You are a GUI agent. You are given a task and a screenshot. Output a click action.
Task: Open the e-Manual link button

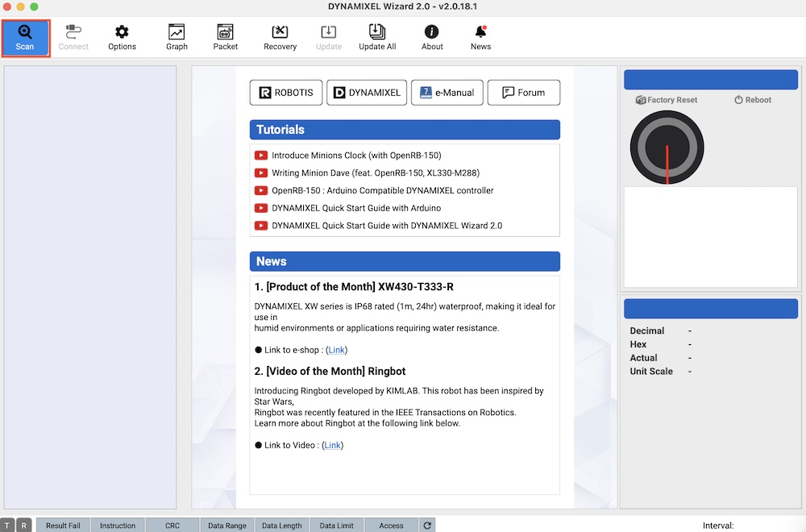(x=447, y=93)
